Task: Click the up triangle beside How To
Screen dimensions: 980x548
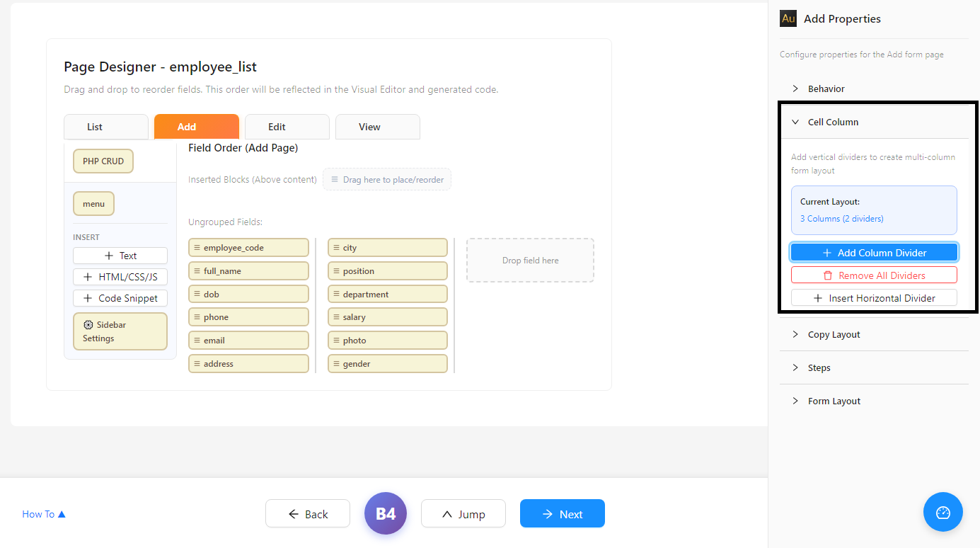Action: pyautogui.click(x=62, y=514)
